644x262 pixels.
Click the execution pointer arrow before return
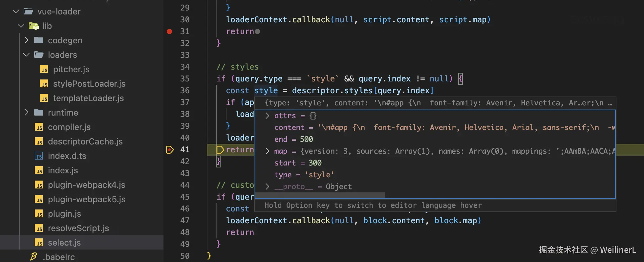(x=220, y=150)
